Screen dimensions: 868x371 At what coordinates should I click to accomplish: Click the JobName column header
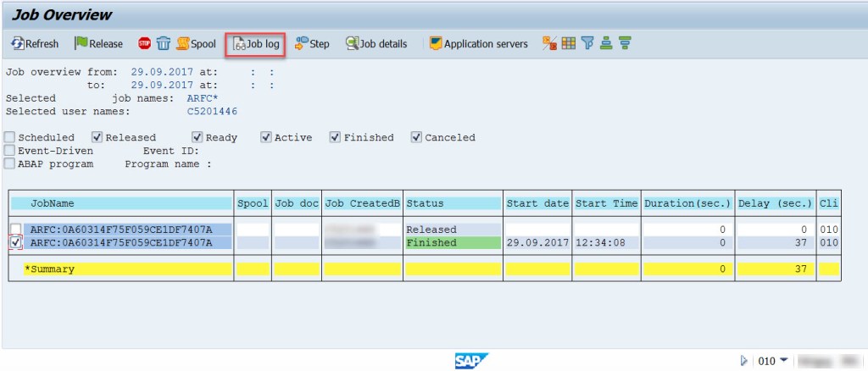[x=121, y=203]
